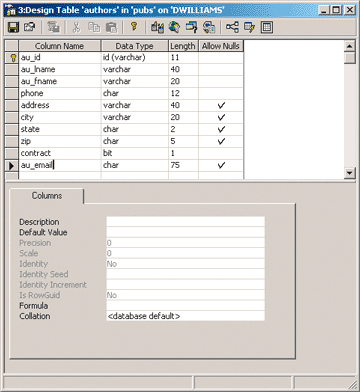Click the grid scrollbar thumb
The image size is (360, 392).
(x=349, y=58)
